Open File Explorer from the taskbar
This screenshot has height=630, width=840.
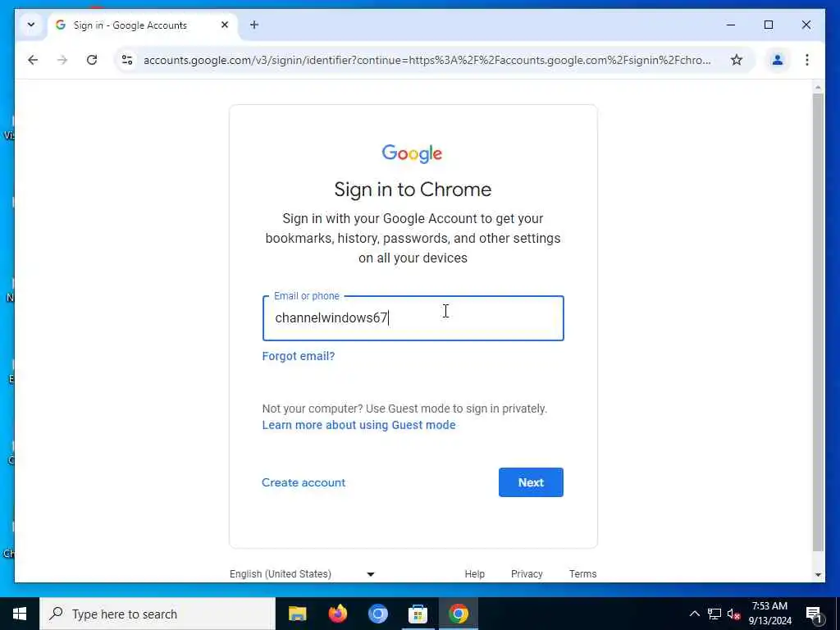pyautogui.click(x=297, y=614)
